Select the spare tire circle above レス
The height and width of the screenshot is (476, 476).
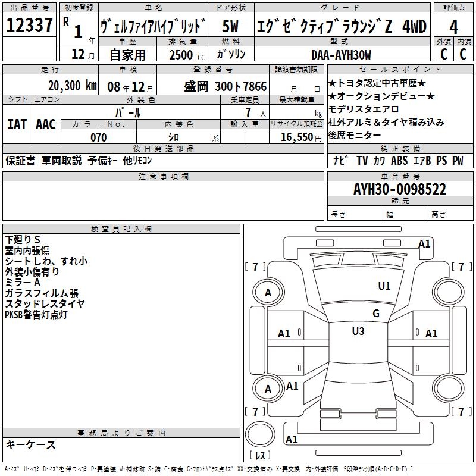click(259, 434)
